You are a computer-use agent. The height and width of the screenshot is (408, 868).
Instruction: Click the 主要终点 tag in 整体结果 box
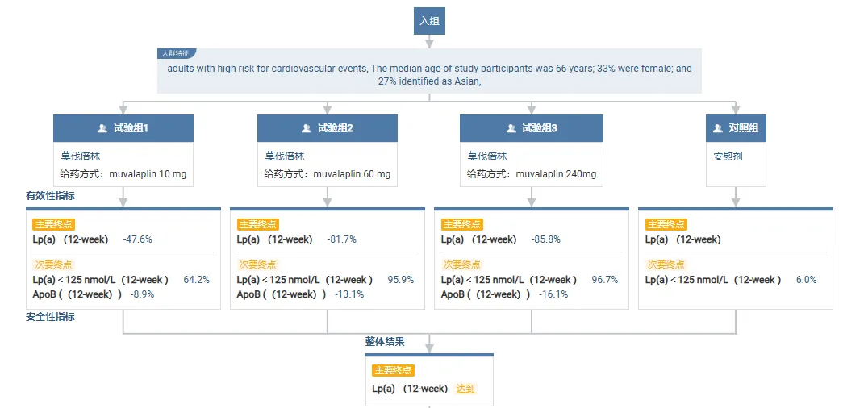click(393, 370)
